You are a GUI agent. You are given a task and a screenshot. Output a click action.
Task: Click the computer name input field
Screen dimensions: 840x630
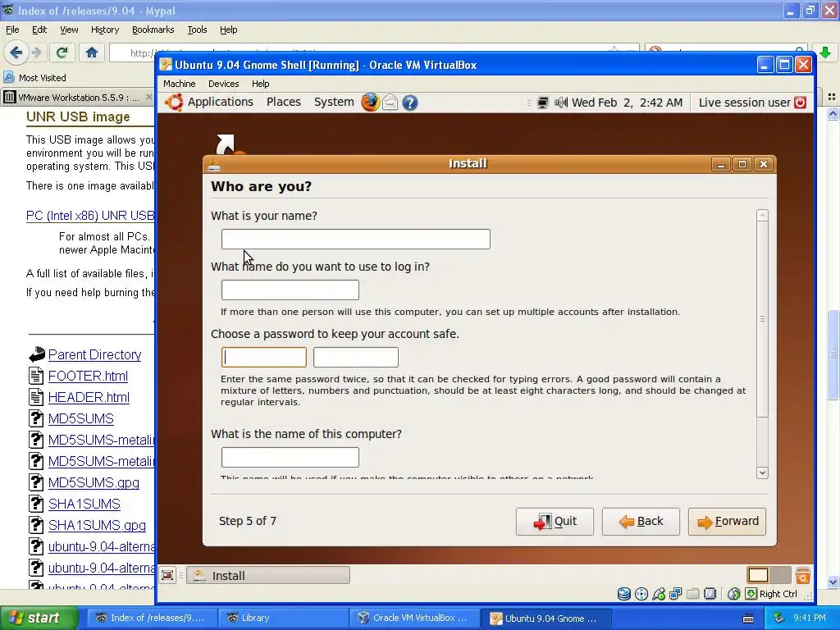click(290, 458)
